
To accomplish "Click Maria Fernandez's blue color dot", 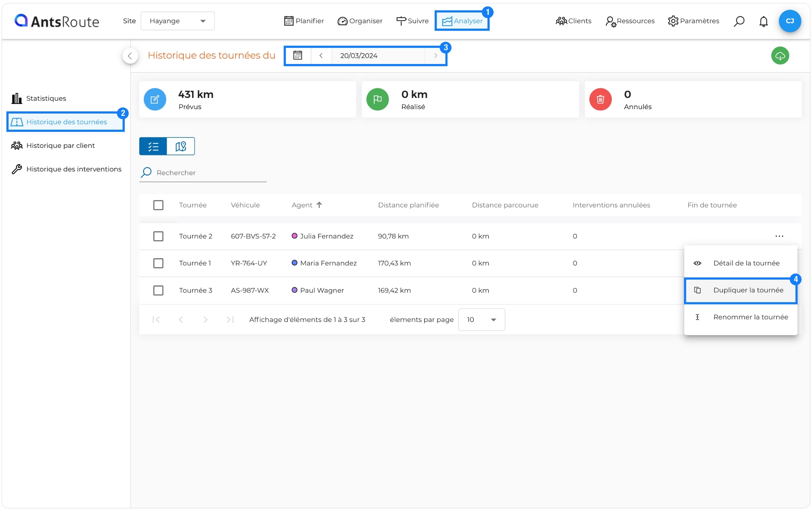I will 294,263.
